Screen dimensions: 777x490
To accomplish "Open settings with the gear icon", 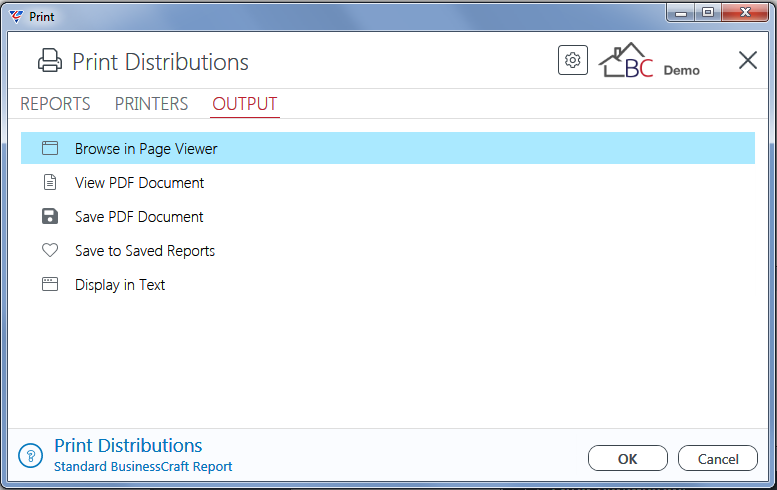I will point(572,60).
